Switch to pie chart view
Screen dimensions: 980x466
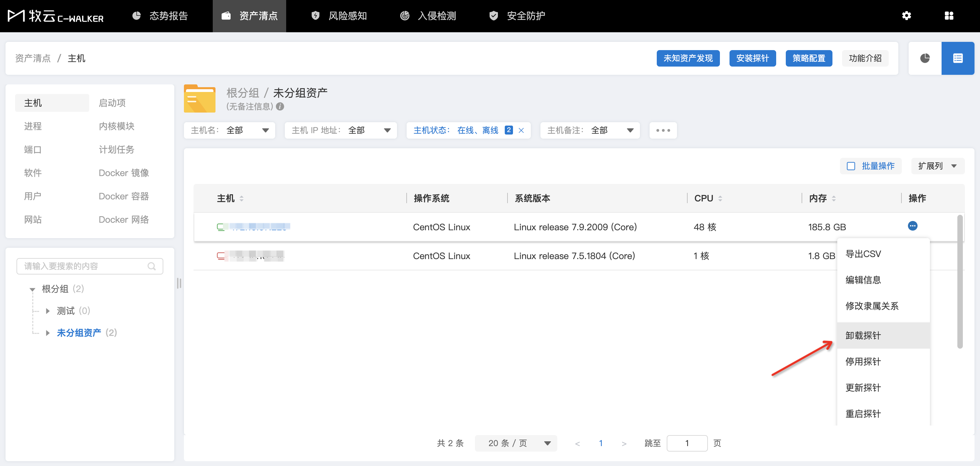pos(925,58)
